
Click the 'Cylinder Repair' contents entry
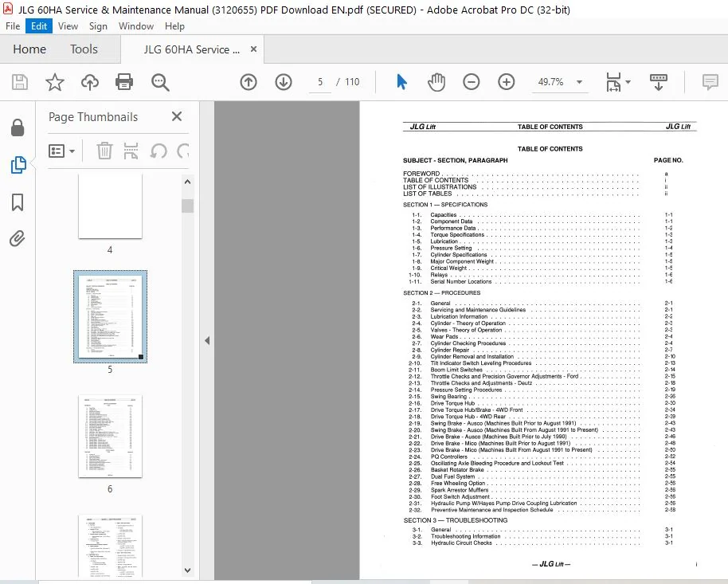[449, 350]
